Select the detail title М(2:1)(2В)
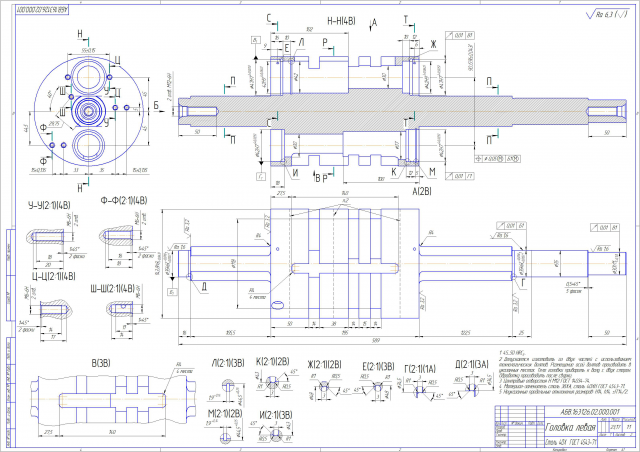This screenshot has height=452, width=640. tap(225, 414)
